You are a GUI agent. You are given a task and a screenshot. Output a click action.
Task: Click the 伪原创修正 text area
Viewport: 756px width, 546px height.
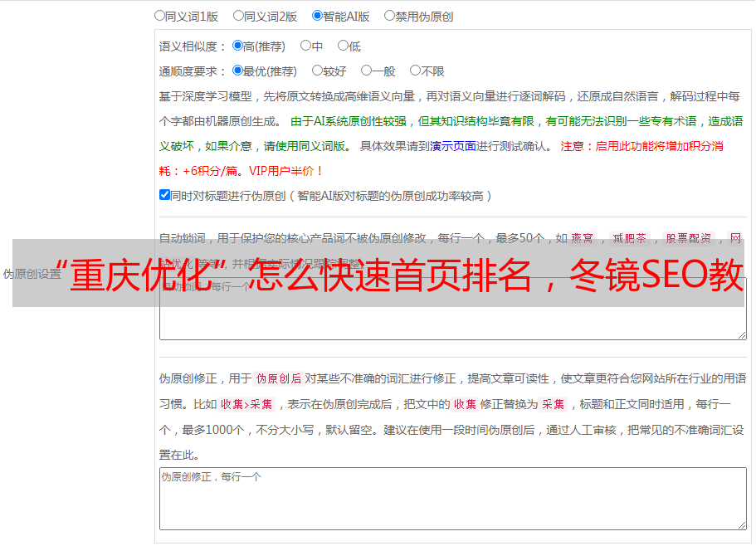[453, 499]
